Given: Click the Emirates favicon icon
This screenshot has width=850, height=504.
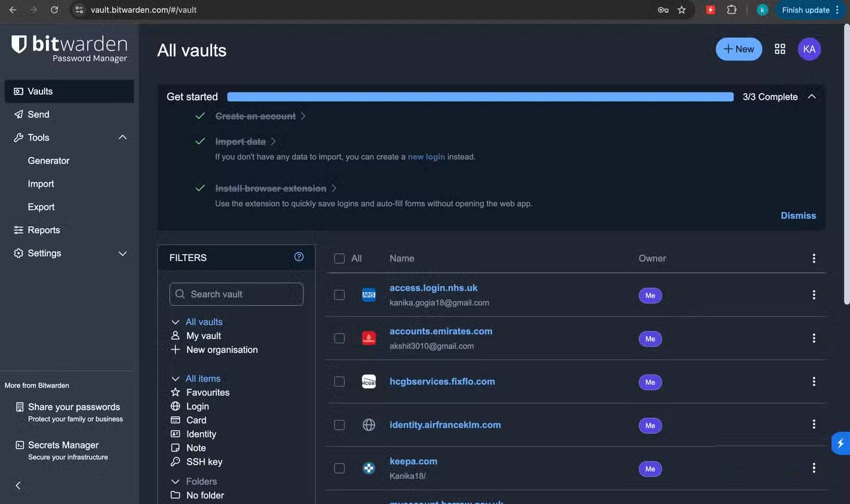Looking at the screenshot, I should pyautogui.click(x=369, y=339).
